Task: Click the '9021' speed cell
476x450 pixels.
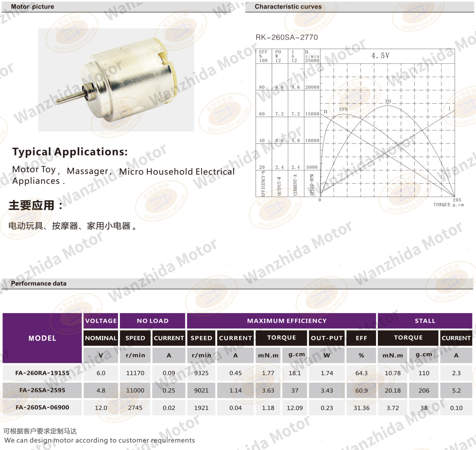Action: click(x=201, y=391)
